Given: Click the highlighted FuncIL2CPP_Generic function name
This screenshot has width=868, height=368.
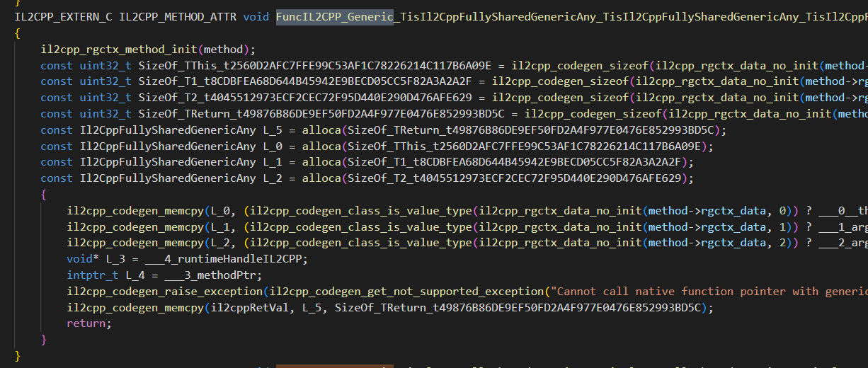Looking at the screenshot, I should tap(334, 16).
